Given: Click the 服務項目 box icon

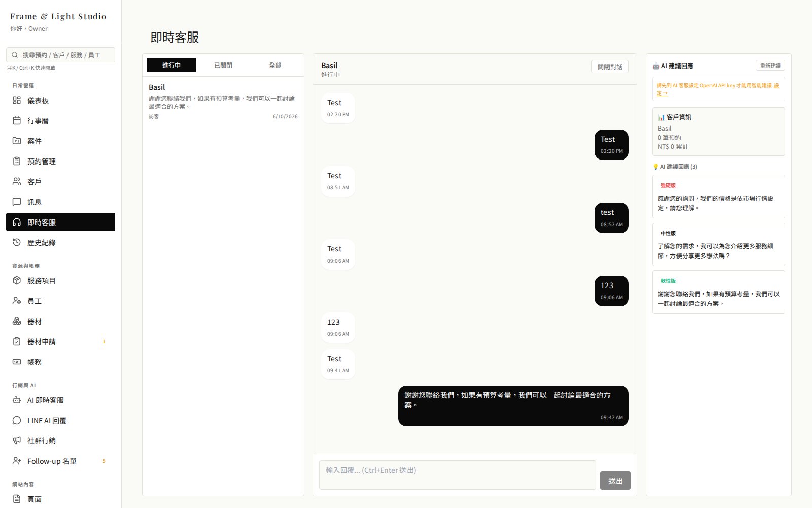Looking at the screenshot, I should (17, 280).
